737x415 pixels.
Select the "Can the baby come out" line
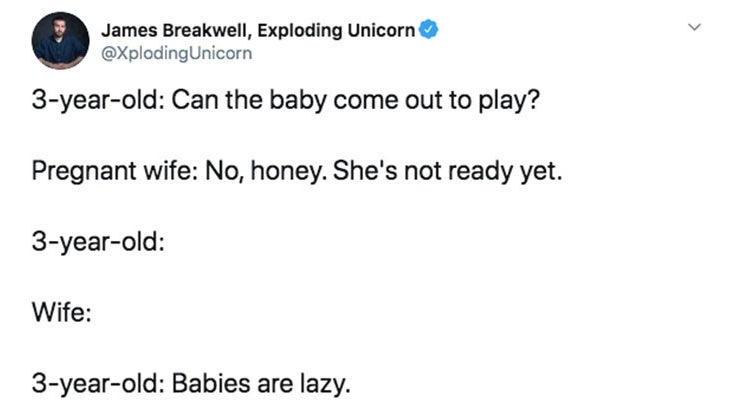pyautogui.click(x=286, y=100)
